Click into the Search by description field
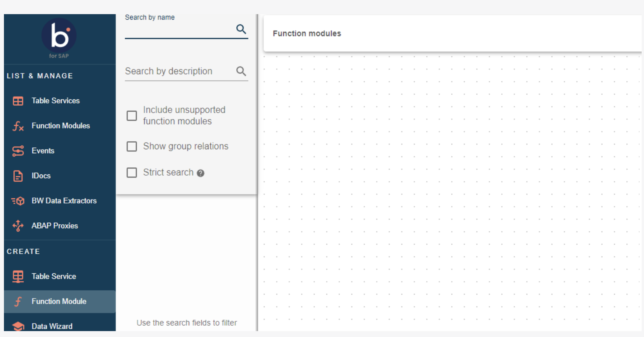This screenshot has height=337, width=644. pos(179,71)
